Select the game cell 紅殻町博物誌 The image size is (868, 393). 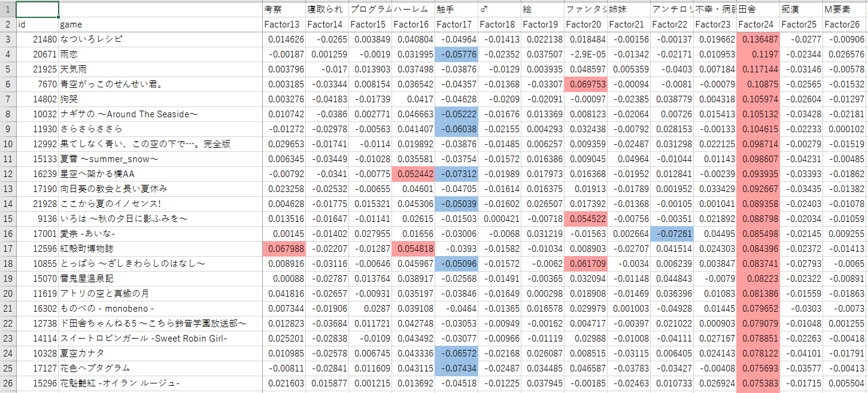[x=160, y=248]
